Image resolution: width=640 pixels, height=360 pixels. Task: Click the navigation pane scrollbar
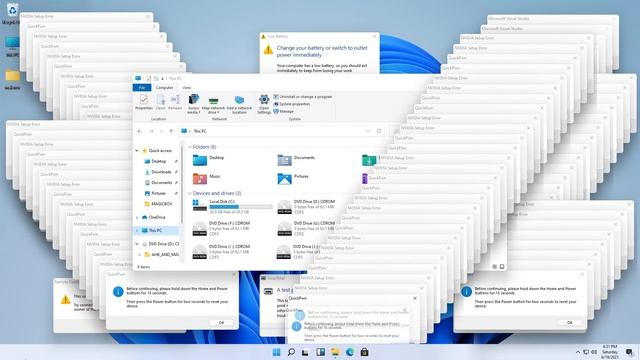click(182, 184)
